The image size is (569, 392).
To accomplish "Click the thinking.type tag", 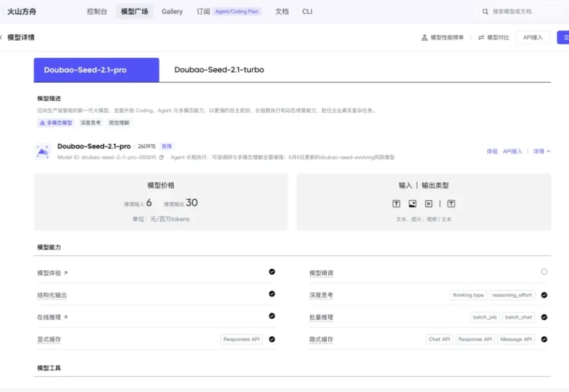I will coord(468,295).
